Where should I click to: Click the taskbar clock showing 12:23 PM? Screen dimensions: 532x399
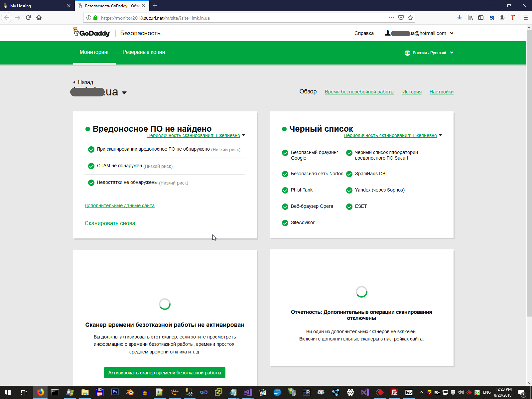pyautogui.click(x=503, y=392)
